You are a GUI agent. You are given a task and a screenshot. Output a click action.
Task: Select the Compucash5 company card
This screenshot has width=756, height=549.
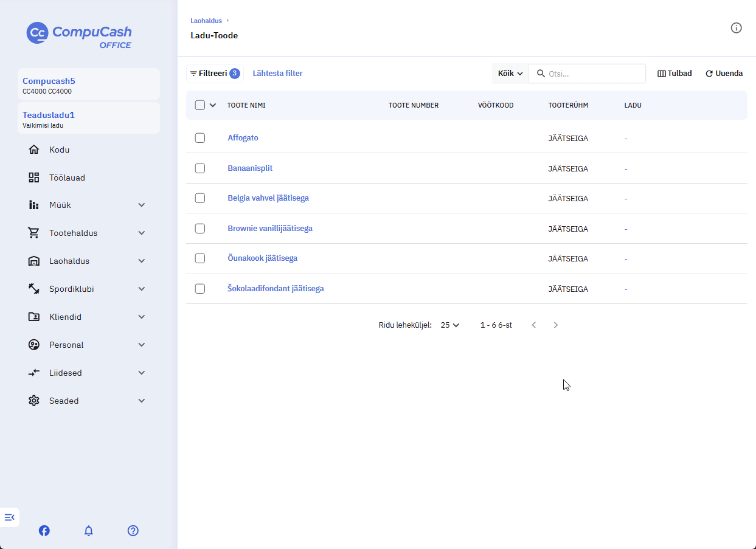tap(89, 84)
